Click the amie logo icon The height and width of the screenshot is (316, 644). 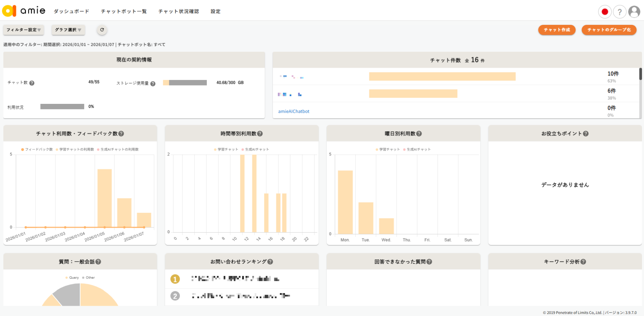pos(9,11)
